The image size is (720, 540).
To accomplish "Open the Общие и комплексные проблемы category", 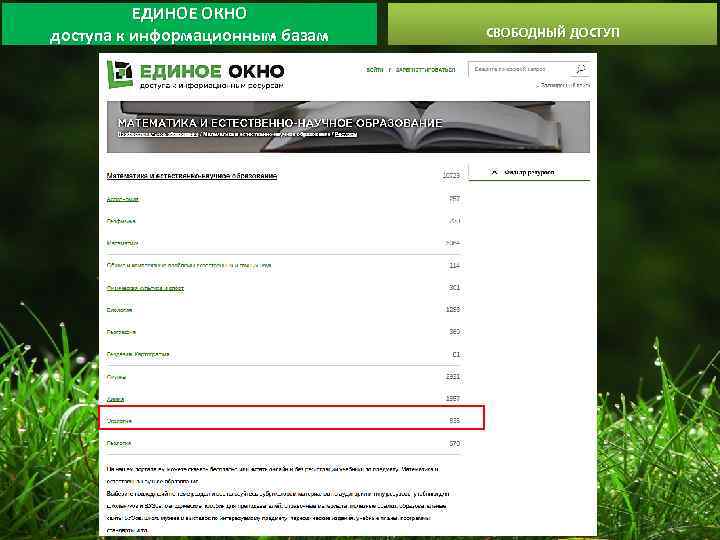I will pos(189,265).
